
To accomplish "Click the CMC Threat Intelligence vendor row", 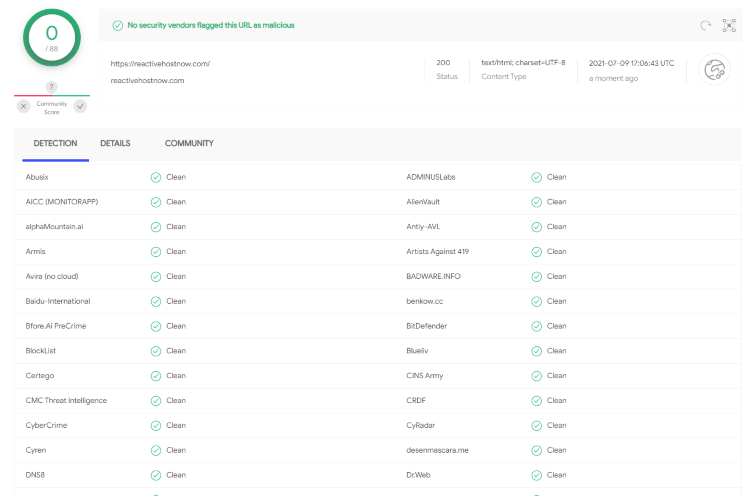I will [x=66, y=401].
